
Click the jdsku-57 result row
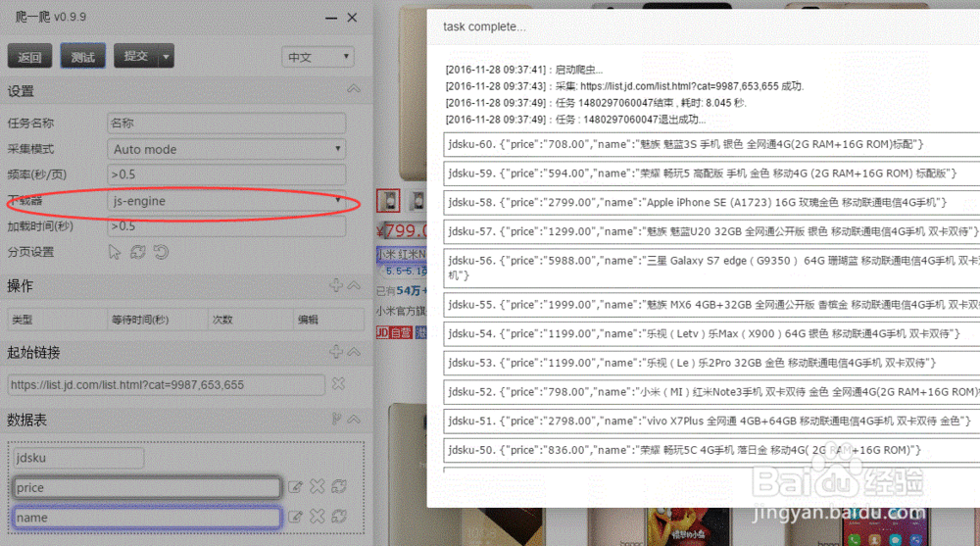[711, 231]
